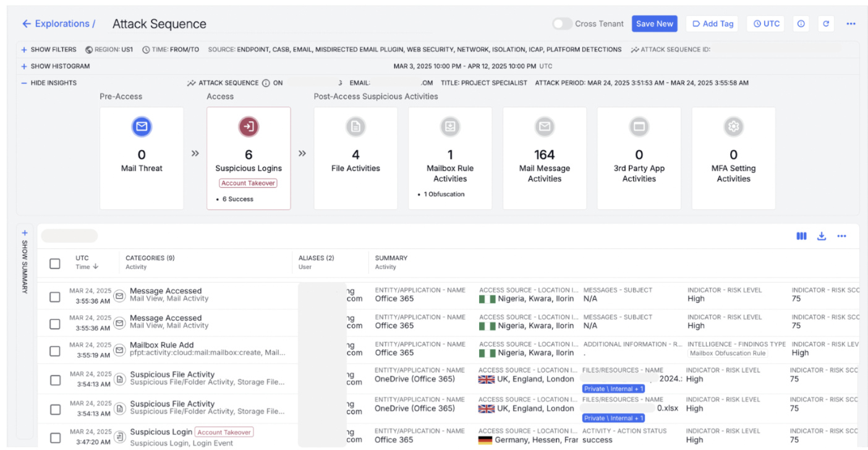868x450 pixels.
Task: Open the top-right three-dot overflow menu
Action: pyautogui.click(x=851, y=23)
